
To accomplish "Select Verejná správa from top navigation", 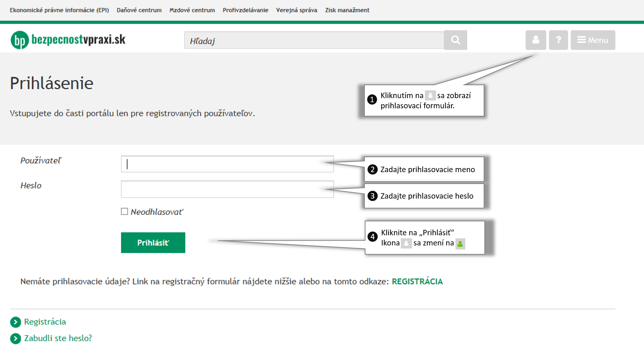I will [297, 10].
